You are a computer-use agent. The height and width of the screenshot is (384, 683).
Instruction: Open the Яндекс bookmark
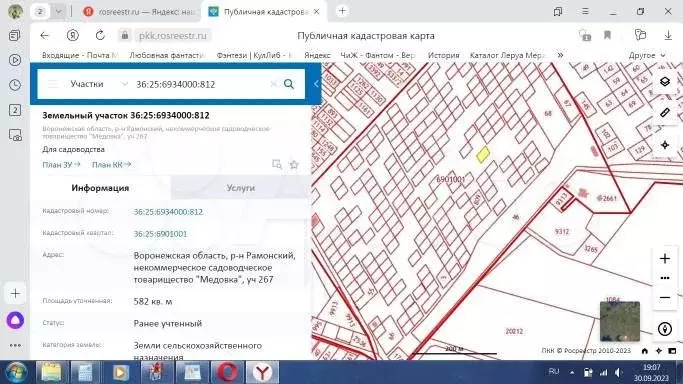[317, 55]
